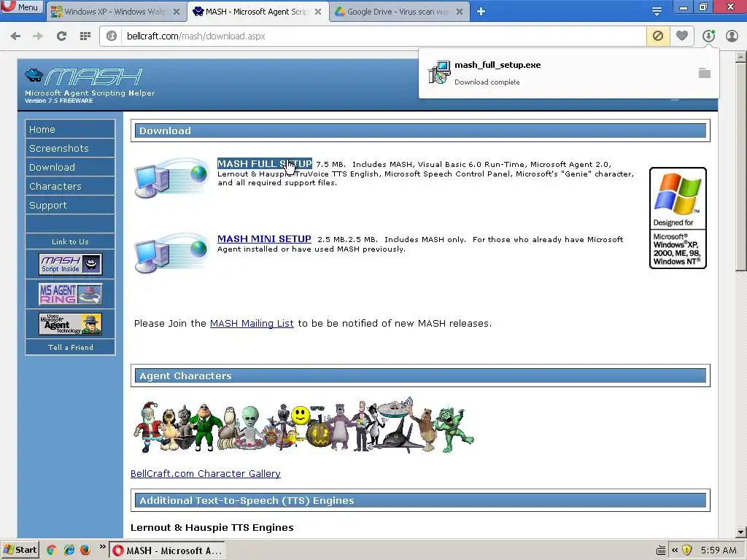Expand hidden system tray icons chevron
The width and height of the screenshot is (747, 560).
point(675,551)
